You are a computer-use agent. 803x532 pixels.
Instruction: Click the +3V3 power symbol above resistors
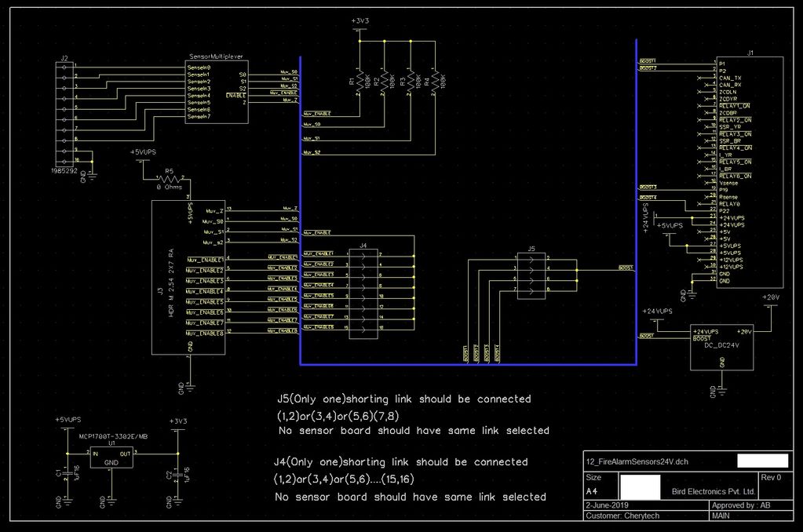coord(360,24)
